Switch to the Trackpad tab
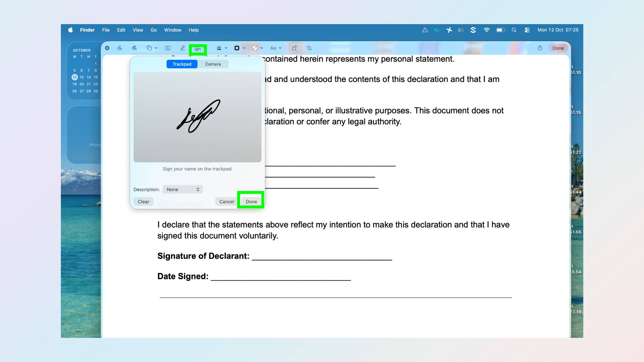Screen dimensions: 644x362 (182, 64)
